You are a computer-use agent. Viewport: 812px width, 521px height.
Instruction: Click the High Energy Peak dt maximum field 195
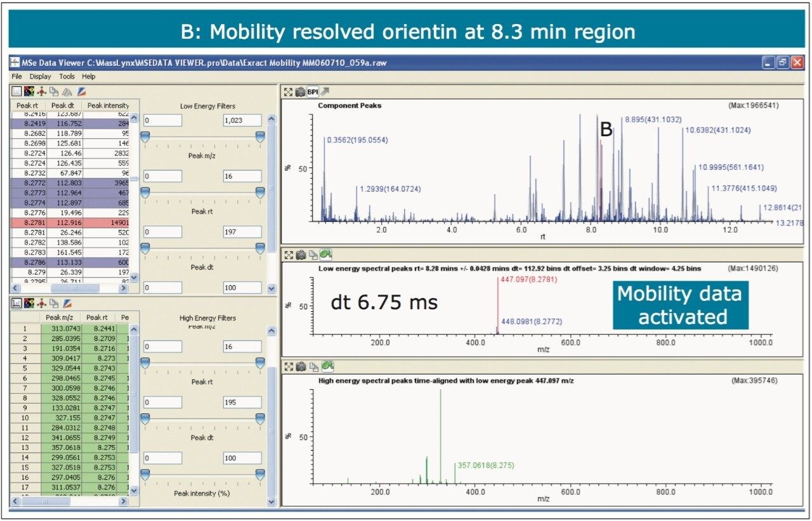242,402
